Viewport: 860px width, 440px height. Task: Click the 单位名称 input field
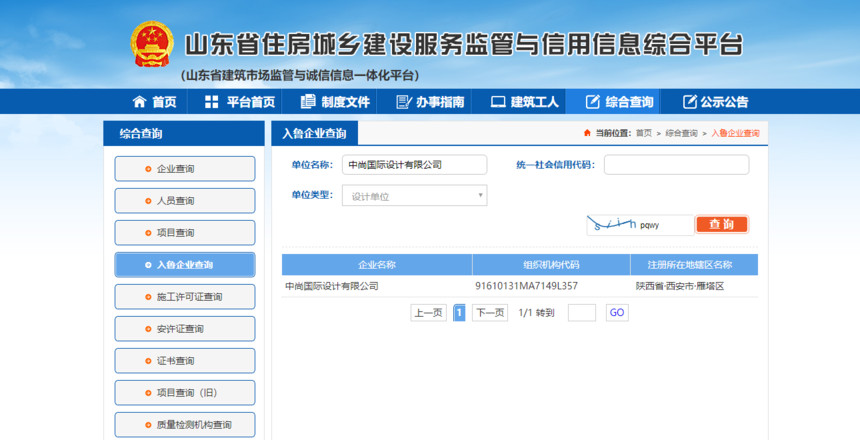(414, 165)
